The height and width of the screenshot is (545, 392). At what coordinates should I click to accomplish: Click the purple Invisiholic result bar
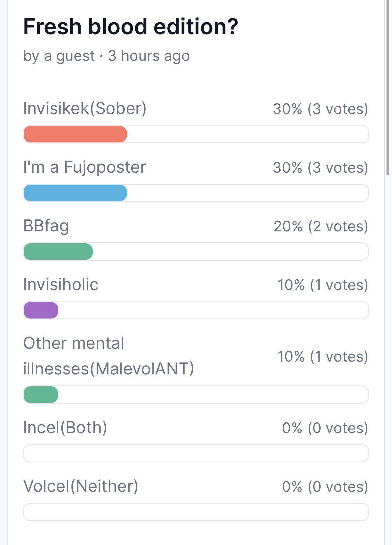[x=41, y=310]
